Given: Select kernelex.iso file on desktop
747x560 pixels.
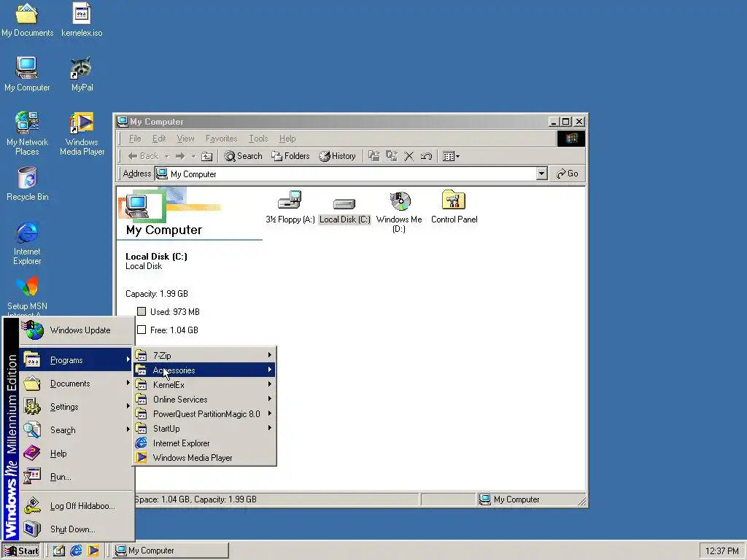Looking at the screenshot, I should pos(82,19).
